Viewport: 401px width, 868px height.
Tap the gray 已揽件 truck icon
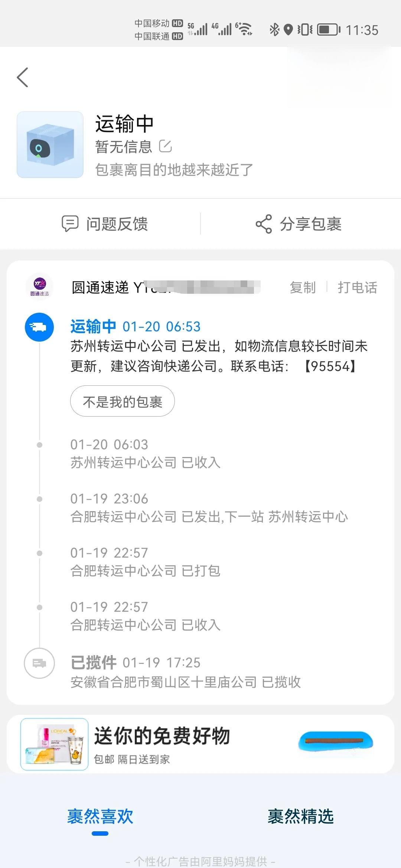point(39,663)
